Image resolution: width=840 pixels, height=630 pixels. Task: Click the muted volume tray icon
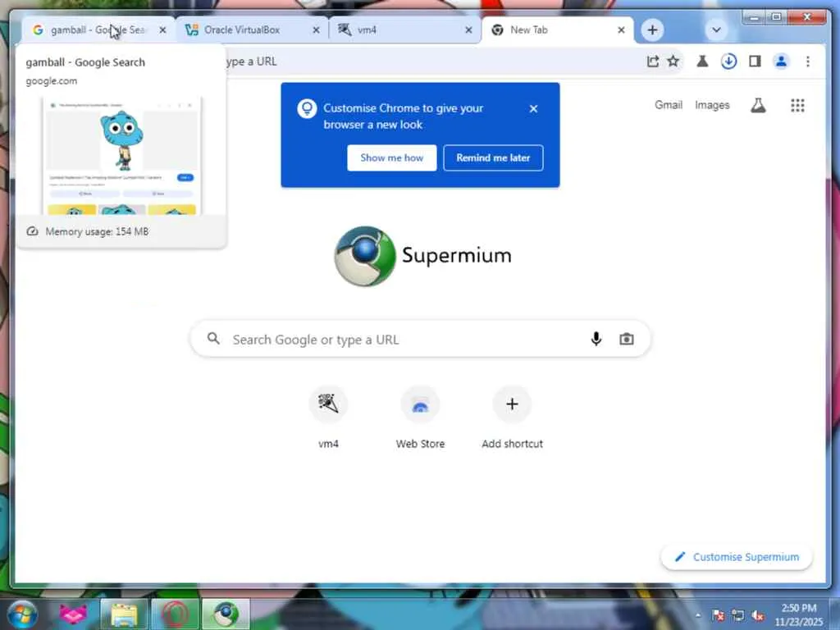(757, 615)
